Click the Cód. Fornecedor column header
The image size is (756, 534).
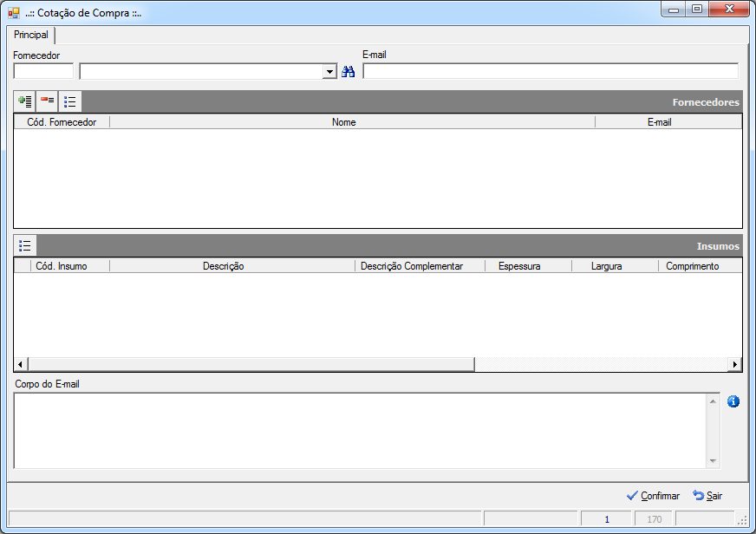coord(62,122)
